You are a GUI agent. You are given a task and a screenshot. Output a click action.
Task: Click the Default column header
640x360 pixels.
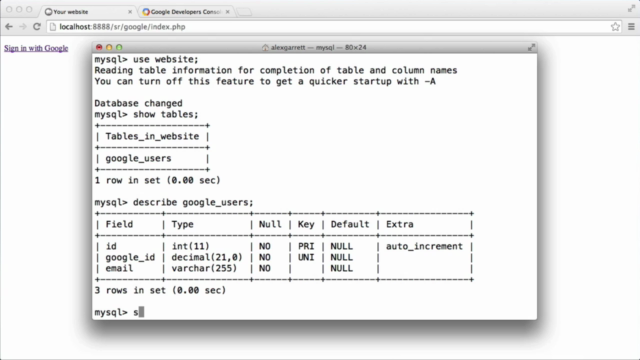[x=350, y=224]
